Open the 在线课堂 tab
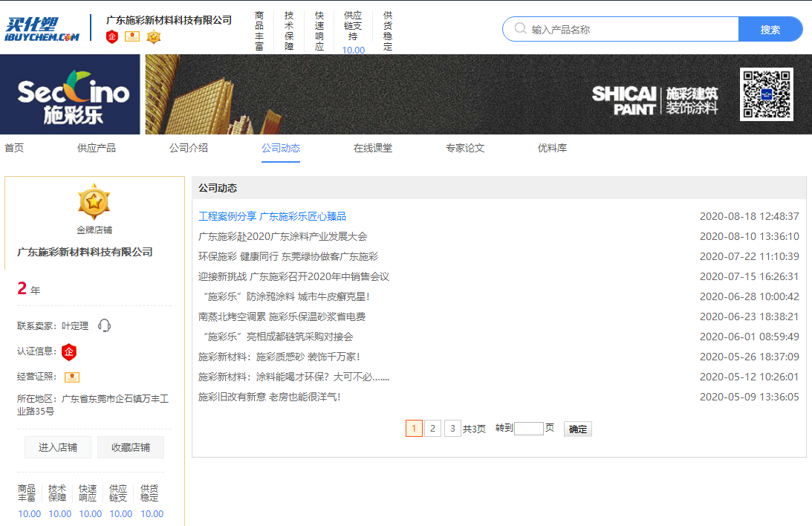 373,148
